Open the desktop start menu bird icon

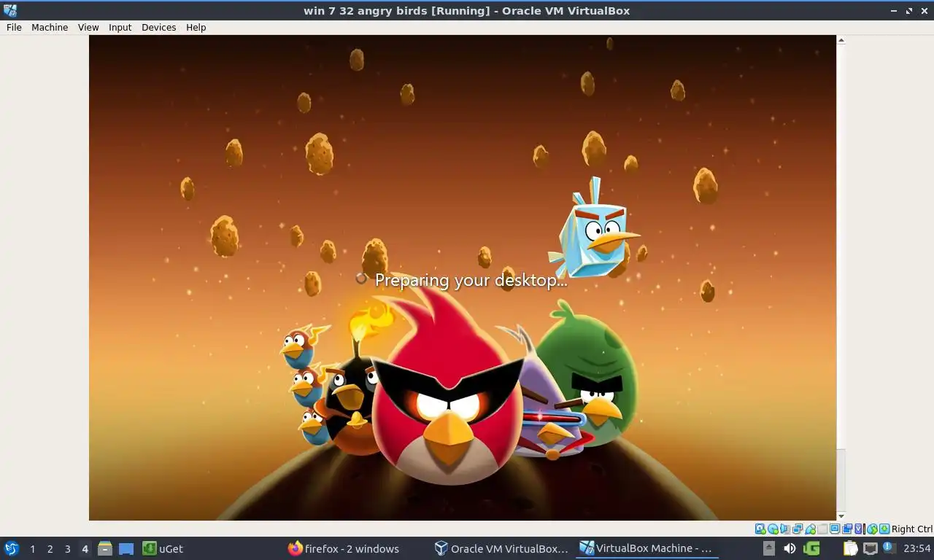click(x=11, y=548)
